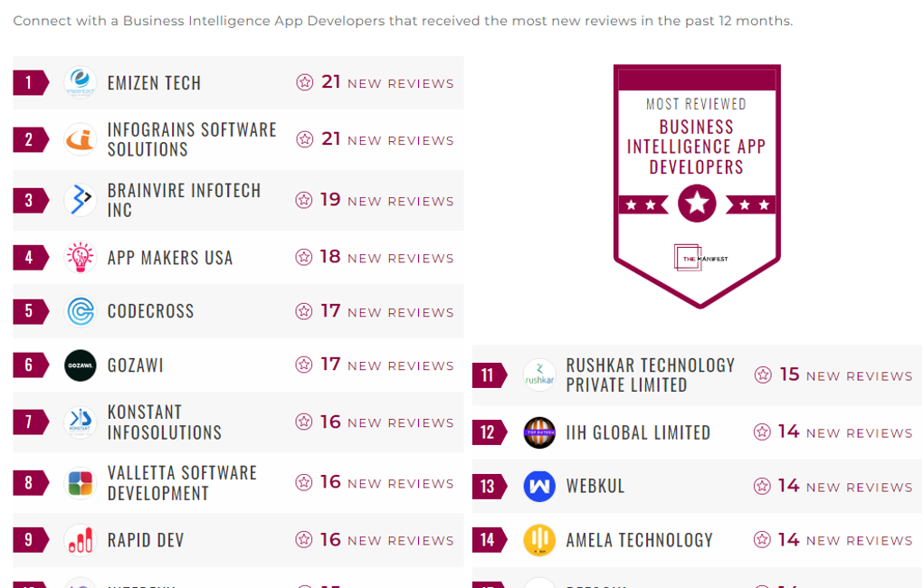
Task: Click Brainvire's 19 new reviews text
Action: (375, 200)
